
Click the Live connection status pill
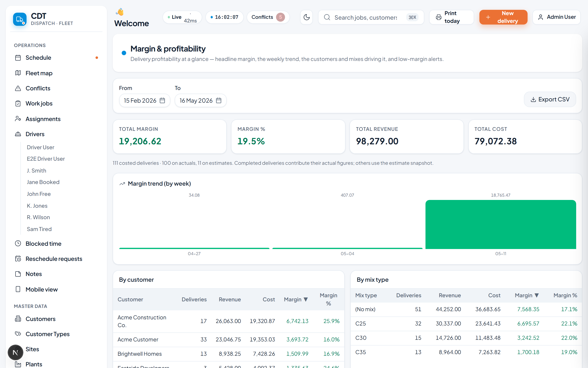182,17
